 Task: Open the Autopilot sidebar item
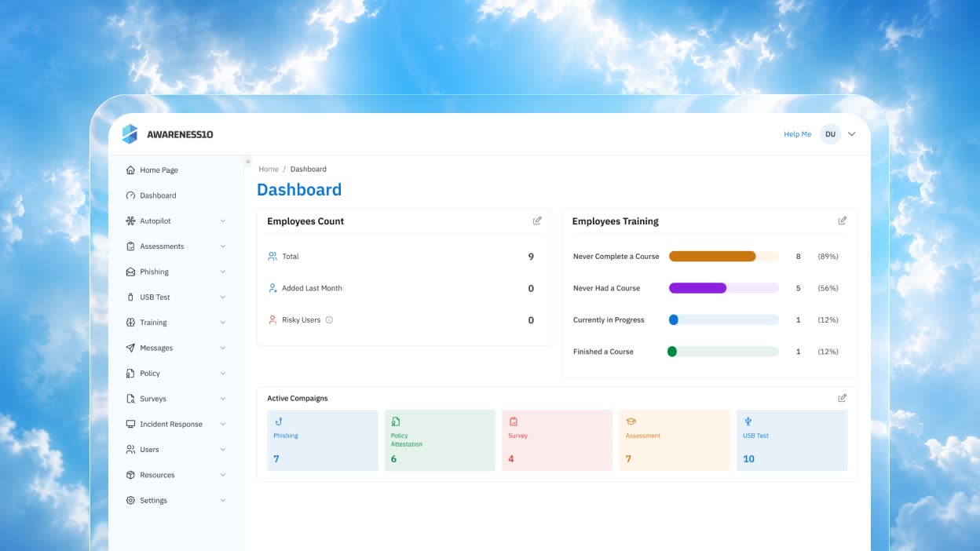176,221
